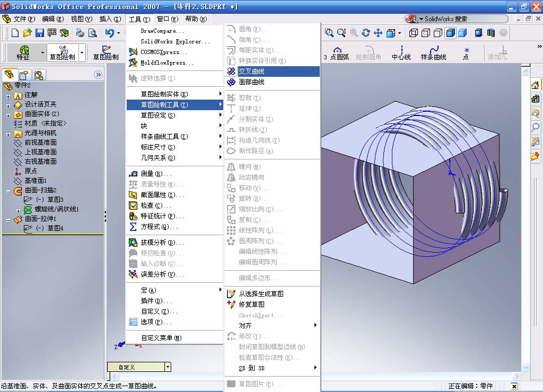Open the FeatureManager design tree tab
Image resolution: width=543 pixels, height=392 pixels.
(x=10, y=74)
